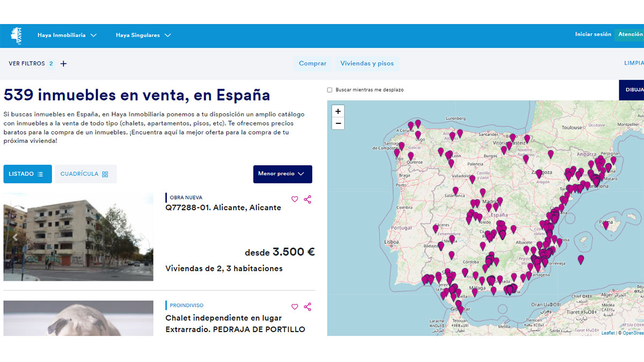Zoom in on the map

tap(338, 112)
